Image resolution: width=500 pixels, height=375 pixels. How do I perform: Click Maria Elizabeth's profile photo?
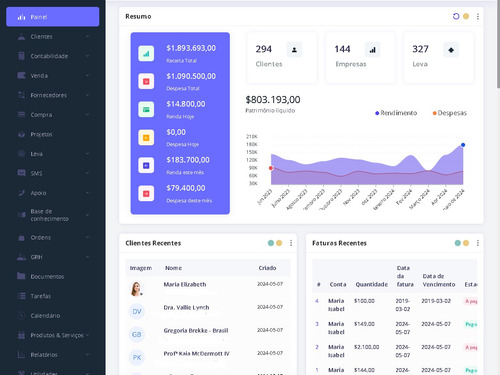pyautogui.click(x=136, y=289)
